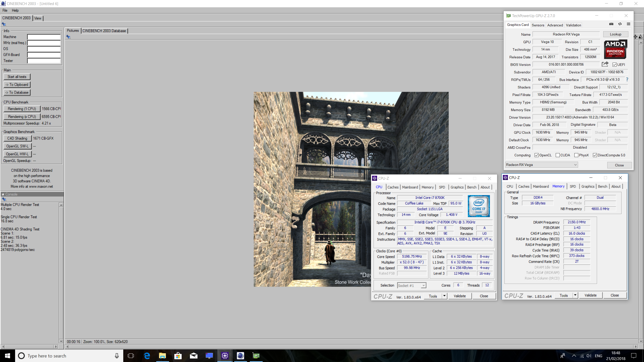Open Radeon RX Vega GPU selection dropdown
644x362 pixels.
[542, 165]
